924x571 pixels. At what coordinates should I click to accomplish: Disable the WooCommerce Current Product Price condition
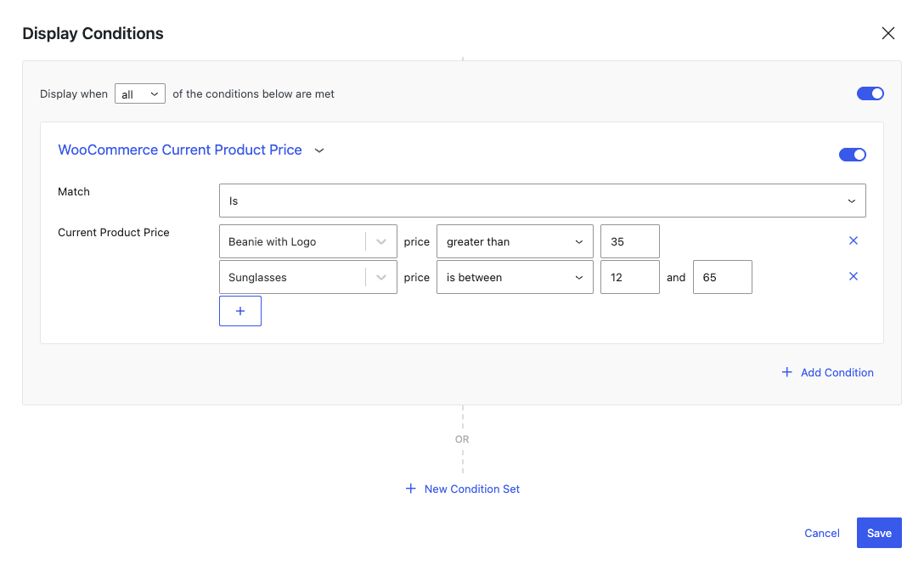pyautogui.click(x=852, y=155)
